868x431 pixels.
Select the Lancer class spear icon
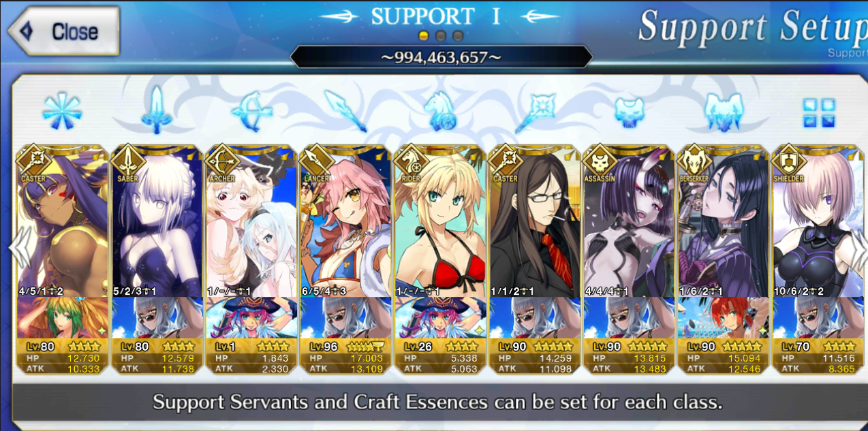tap(346, 110)
